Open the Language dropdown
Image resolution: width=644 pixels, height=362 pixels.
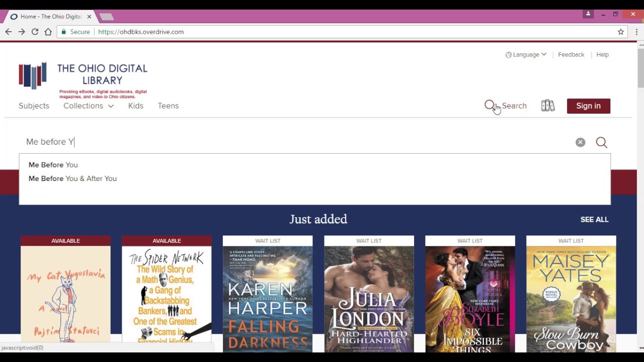[x=526, y=55]
